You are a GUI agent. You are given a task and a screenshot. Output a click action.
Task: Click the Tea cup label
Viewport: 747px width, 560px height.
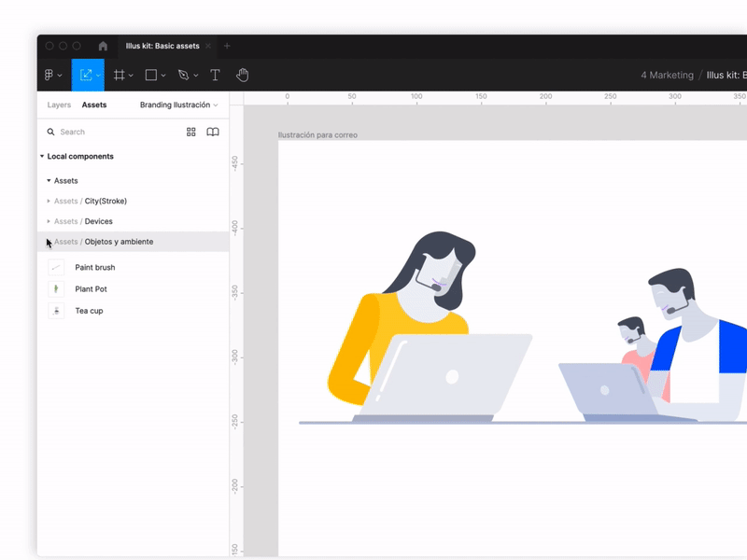[x=89, y=311]
